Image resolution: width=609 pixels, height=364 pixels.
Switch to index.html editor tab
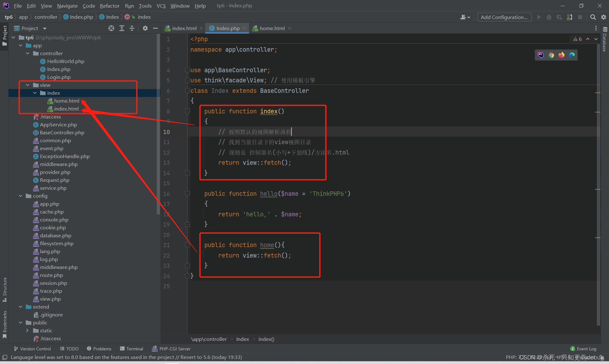pos(184,28)
